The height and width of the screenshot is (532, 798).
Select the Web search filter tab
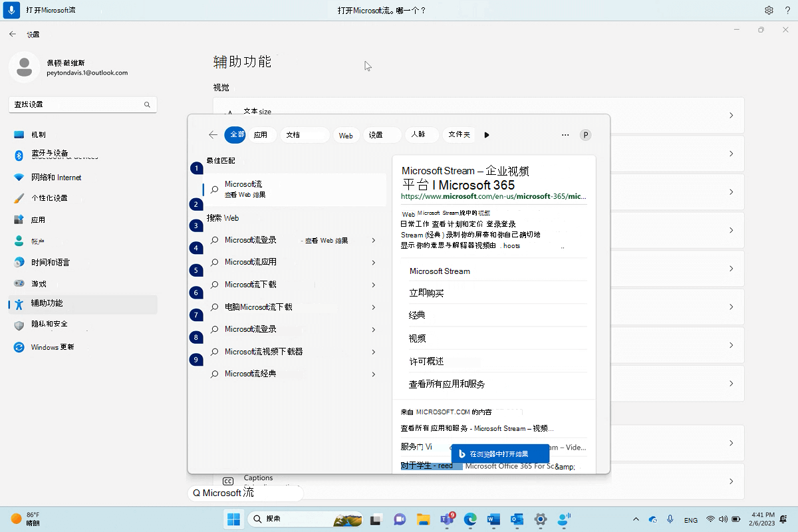[346, 135]
